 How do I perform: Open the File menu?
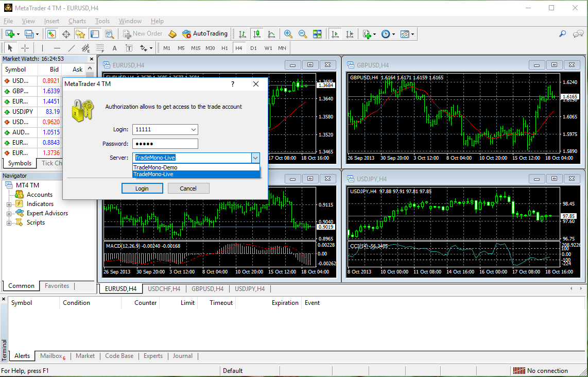pyautogui.click(x=8, y=21)
